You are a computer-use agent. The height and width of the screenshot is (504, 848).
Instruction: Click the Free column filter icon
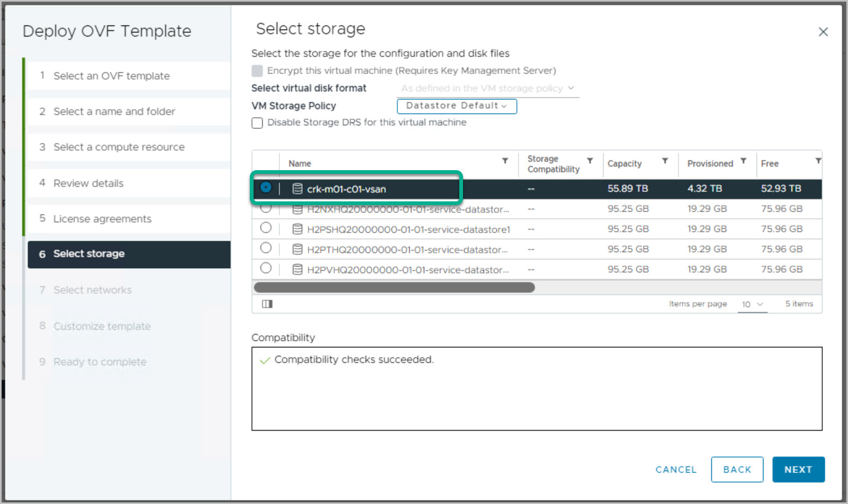pyautogui.click(x=818, y=161)
